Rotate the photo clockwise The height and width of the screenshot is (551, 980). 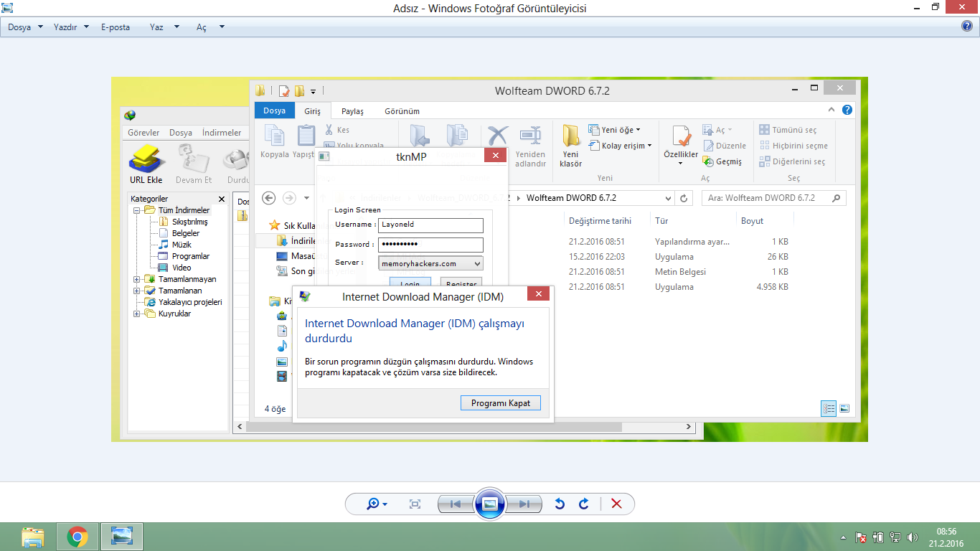click(584, 504)
